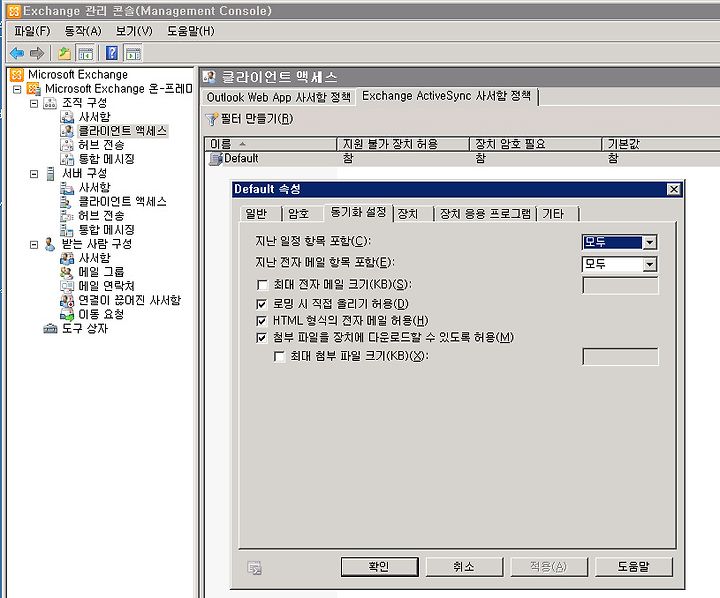Click the Back arrow toolbar icon
720x598 pixels.
point(17,53)
